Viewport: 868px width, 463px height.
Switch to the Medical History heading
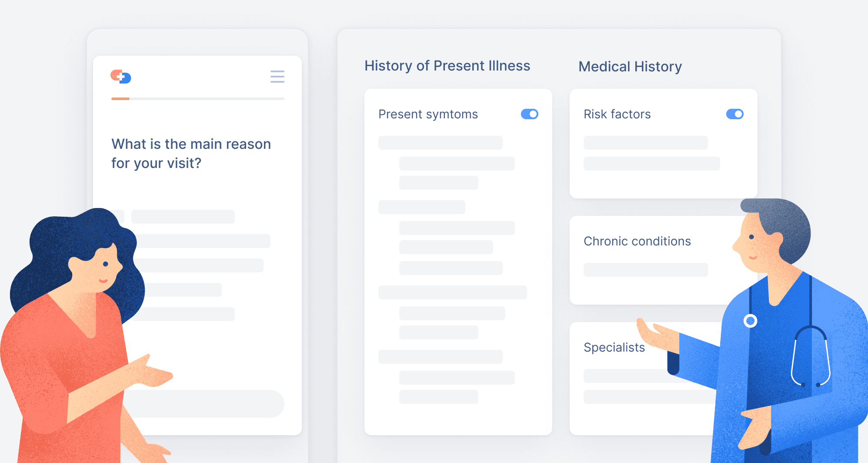pyautogui.click(x=630, y=67)
